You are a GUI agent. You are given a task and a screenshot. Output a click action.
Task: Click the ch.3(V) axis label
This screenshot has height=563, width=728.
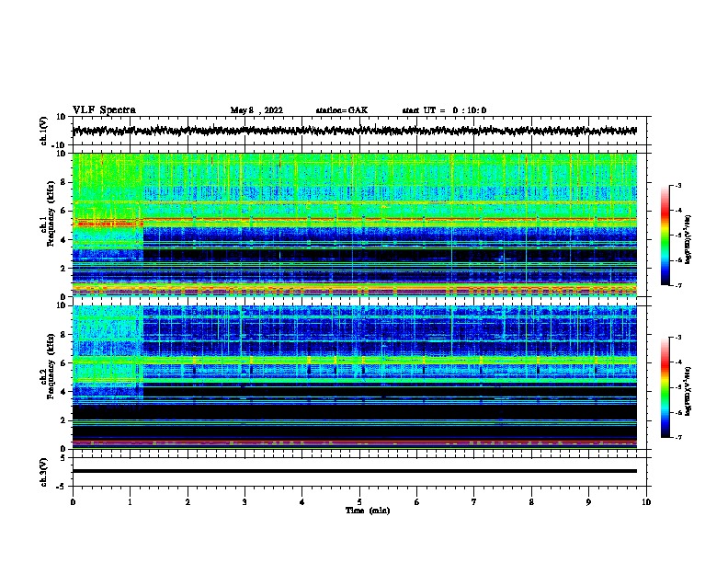pos(44,472)
